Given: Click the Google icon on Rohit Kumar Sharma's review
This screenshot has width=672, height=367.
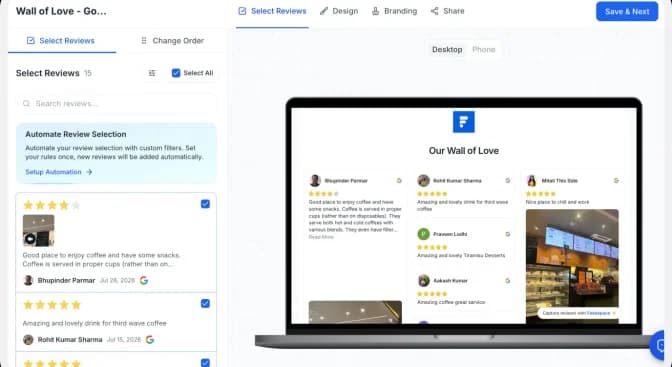Looking at the screenshot, I should [150, 340].
